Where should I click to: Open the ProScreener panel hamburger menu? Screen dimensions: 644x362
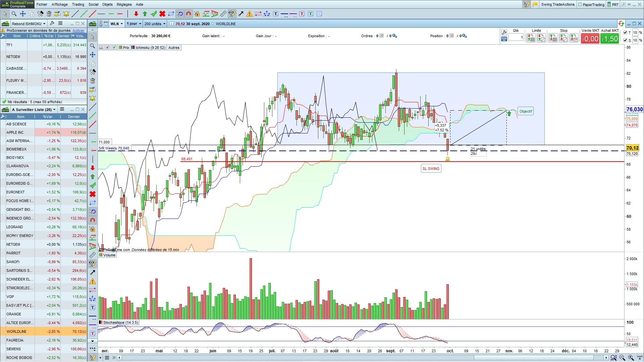click(60, 23)
